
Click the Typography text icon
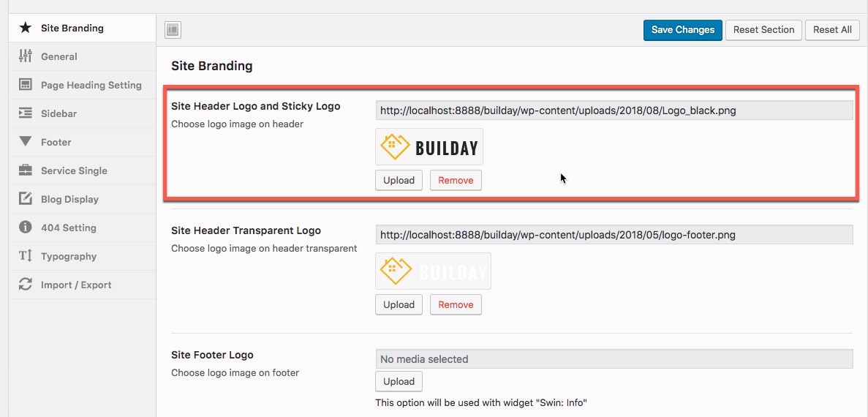[26, 256]
